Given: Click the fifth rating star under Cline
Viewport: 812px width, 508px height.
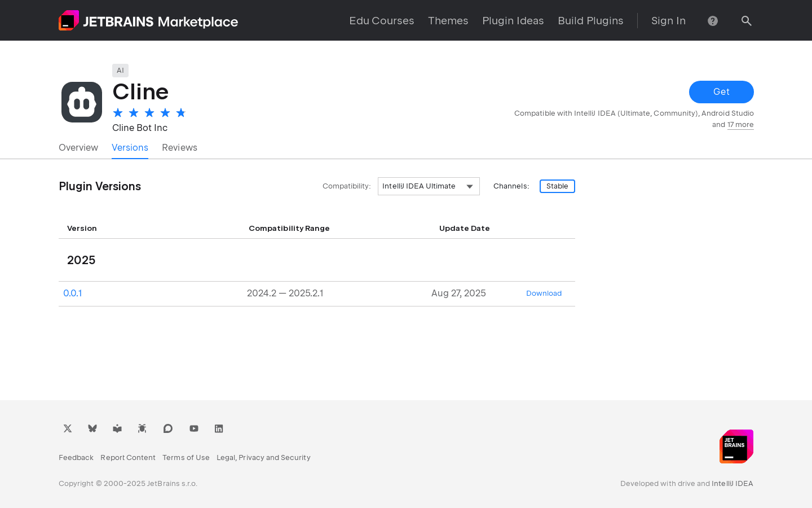Looking at the screenshot, I should tap(180, 112).
